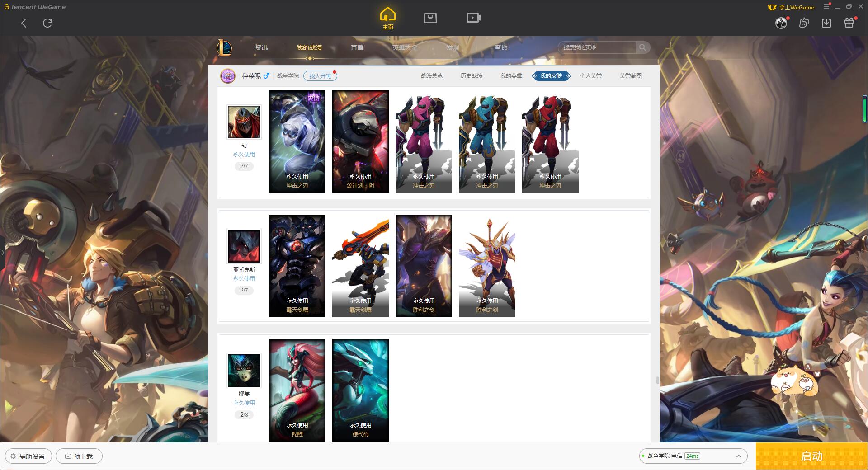Open the 霸天剑魔 splash skin card
This screenshot has height=470, width=868.
point(297,266)
